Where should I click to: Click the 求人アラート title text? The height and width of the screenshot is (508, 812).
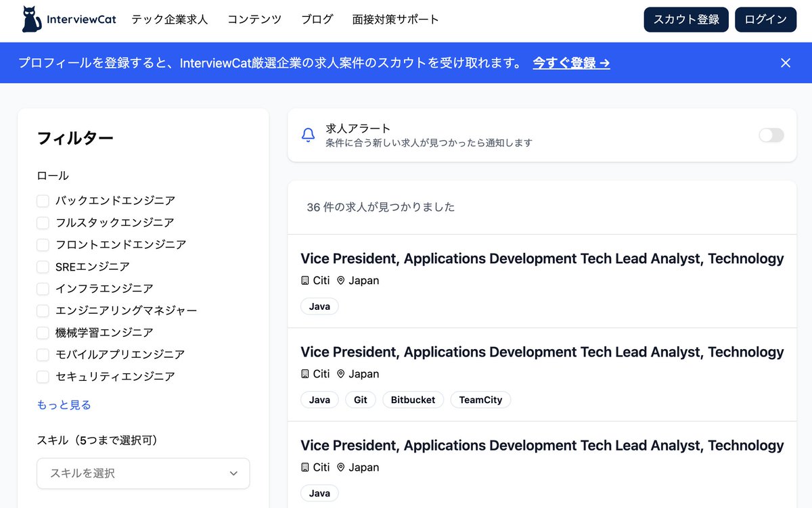tap(358, 128)
